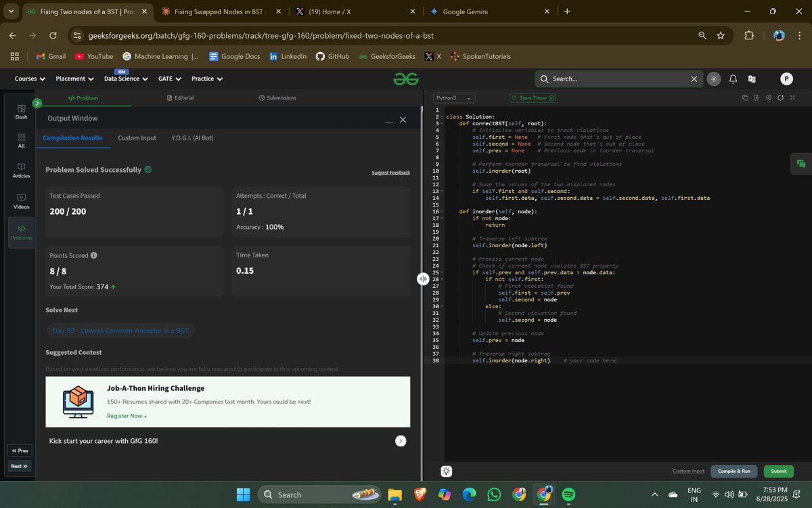Image resolution: width=812 pixels, height=508 pixels.
Task: Toggle the light/dark theme sun icon
Action: 714,79
